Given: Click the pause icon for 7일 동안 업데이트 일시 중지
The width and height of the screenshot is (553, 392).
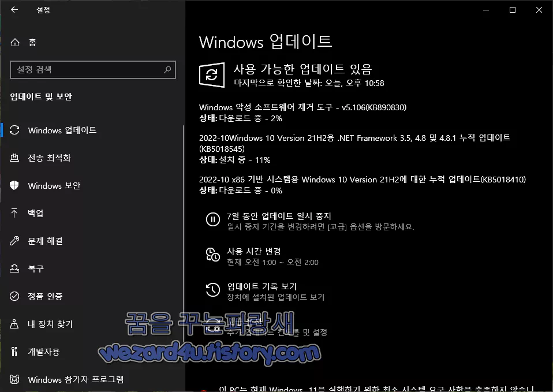Looking at the screenshot, I should coord(212,219).
